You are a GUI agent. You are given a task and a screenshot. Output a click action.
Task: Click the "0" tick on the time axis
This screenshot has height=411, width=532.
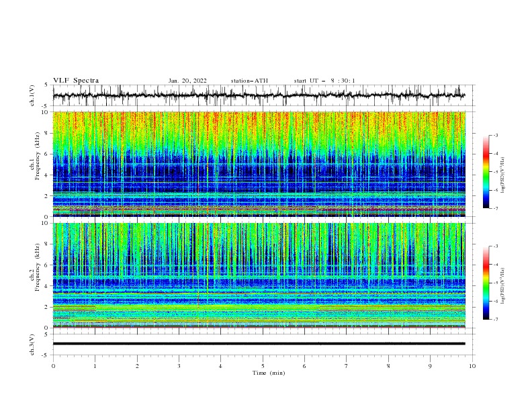[x=53, y=366]
